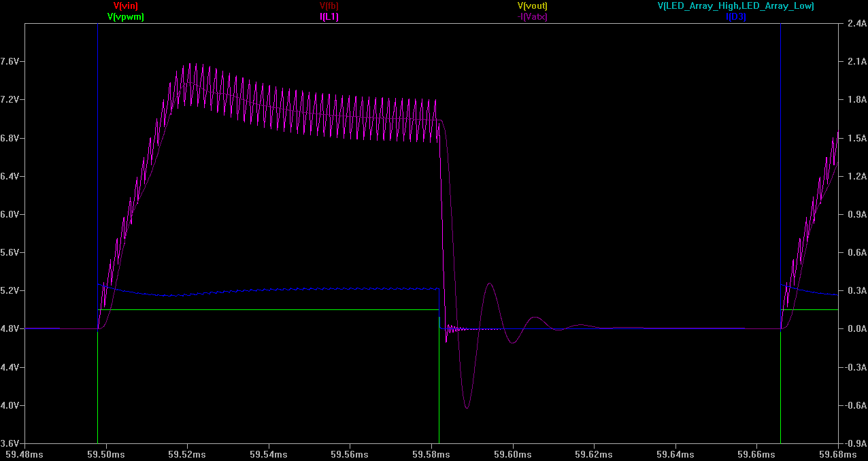This screenshot has height=461, width=868.
Task: Click the 59.56ms time axis label
Action: [350, 454]
